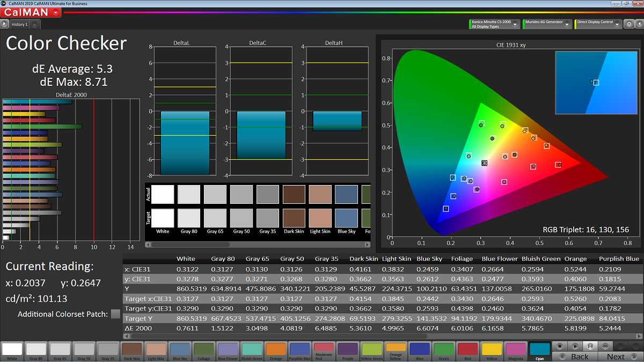Click the White swatch in Actual/Target comparison
Viewport: 644px width, 362px height.
(x=163, y=206)
